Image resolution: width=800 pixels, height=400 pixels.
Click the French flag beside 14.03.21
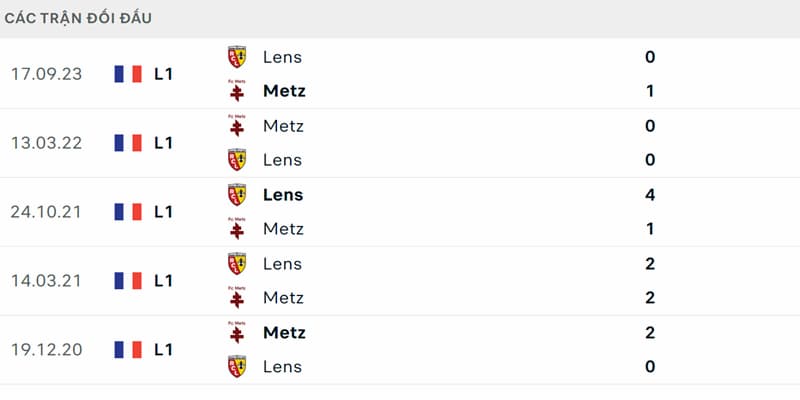[128, 281]
